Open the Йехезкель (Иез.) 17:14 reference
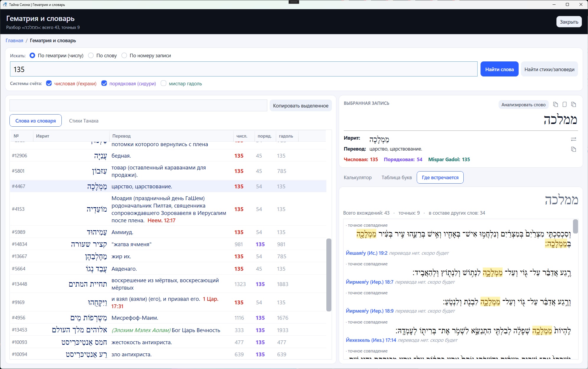Screen dimensions: 588x369 [371, 340]
